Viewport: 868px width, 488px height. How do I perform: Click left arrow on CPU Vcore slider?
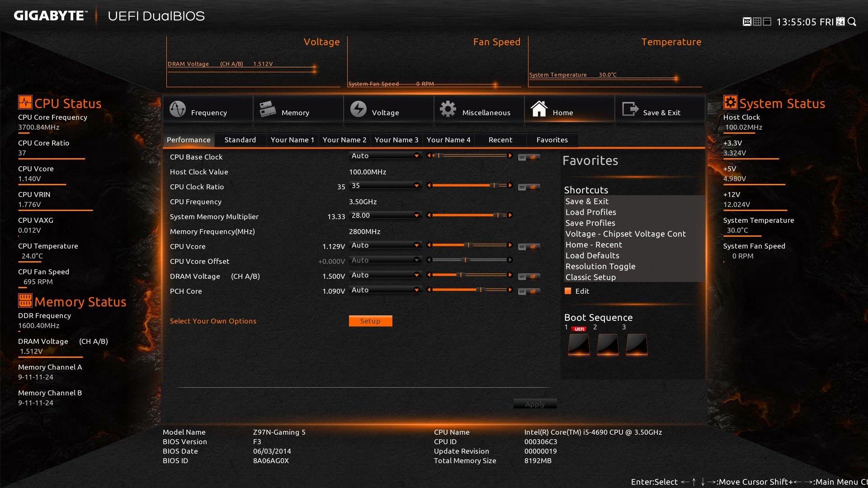[x=429, y=245]
